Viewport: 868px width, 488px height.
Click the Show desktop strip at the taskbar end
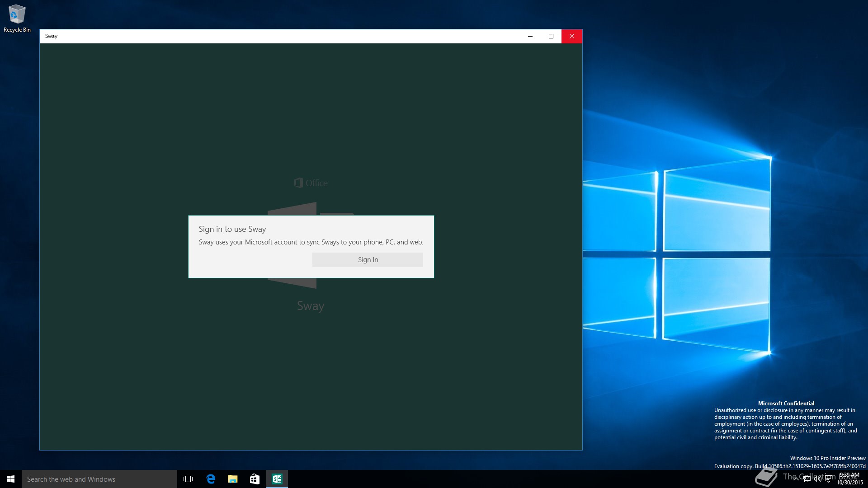[x=867, y=479]
